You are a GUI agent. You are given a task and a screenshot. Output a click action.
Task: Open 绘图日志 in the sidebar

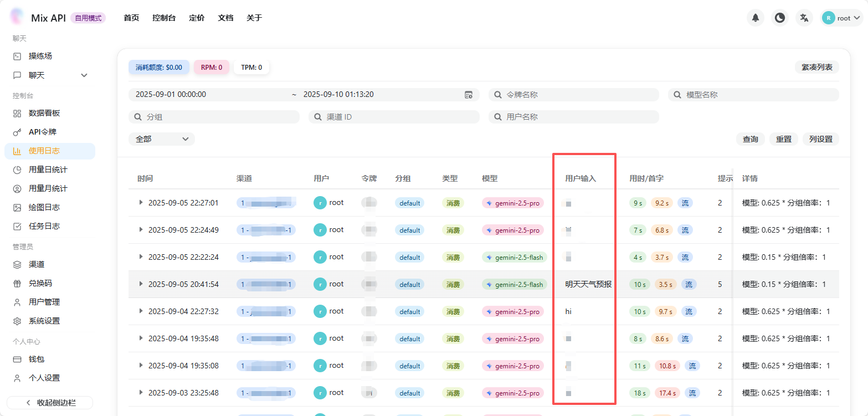click(44, 207)
